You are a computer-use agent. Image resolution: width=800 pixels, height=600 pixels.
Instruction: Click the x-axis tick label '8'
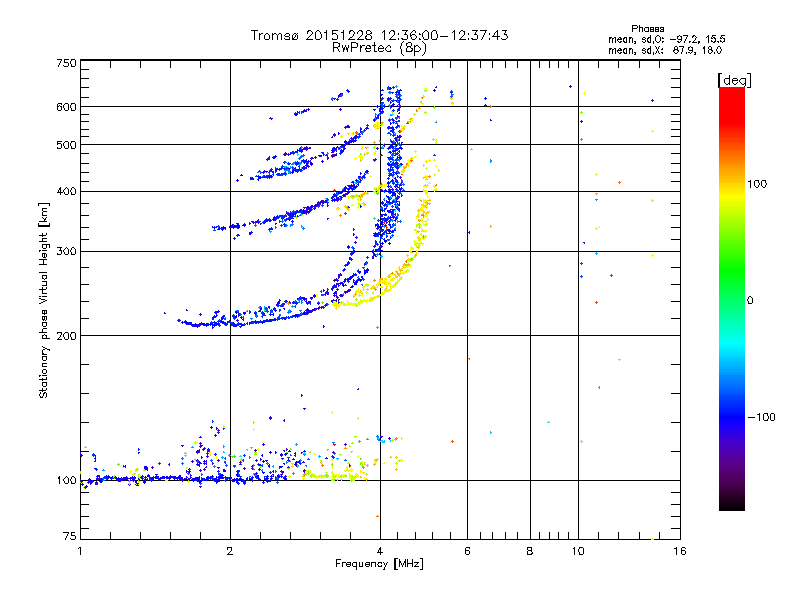point(530,551)
